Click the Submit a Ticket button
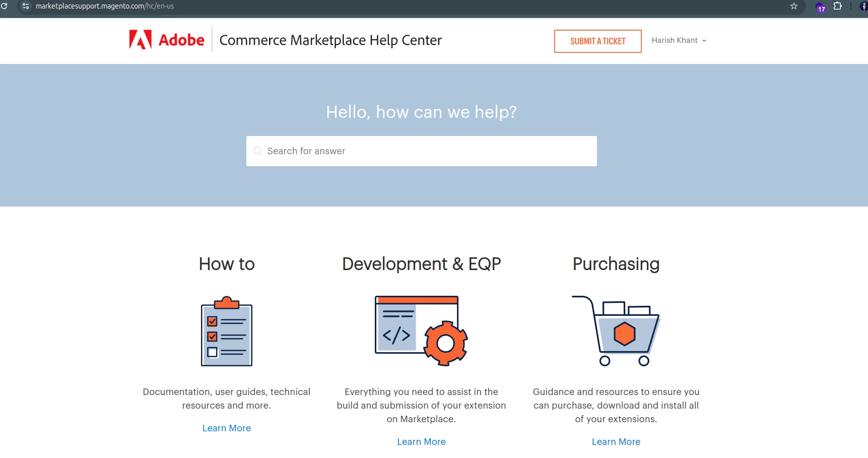 pyautogui.click(x=597, y=41)
